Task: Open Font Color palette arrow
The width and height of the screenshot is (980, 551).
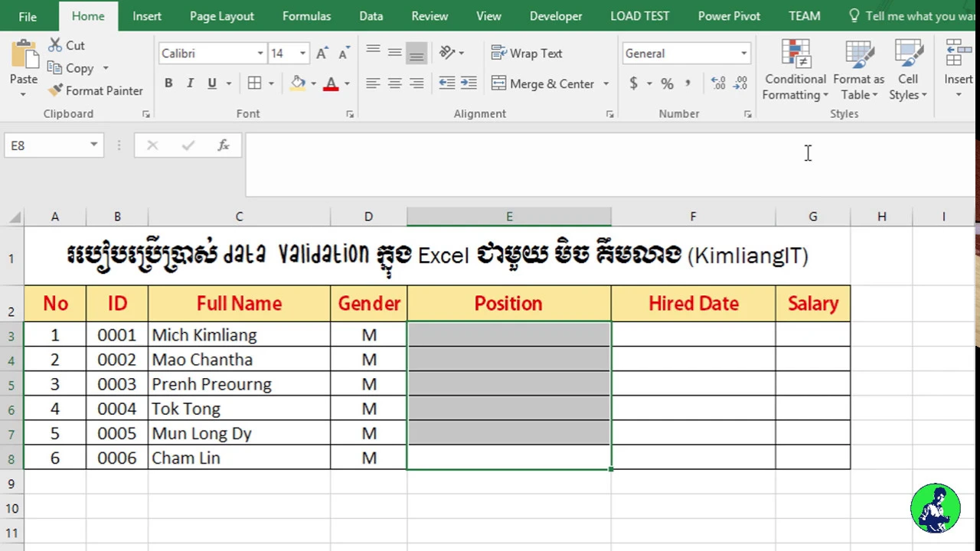Action: [x=347, y=83]
